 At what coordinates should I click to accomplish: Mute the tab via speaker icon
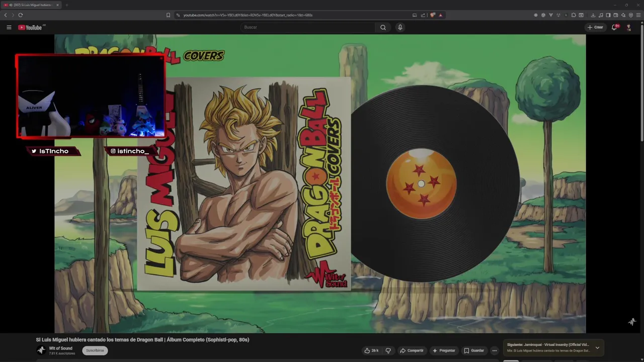[11, 5]
